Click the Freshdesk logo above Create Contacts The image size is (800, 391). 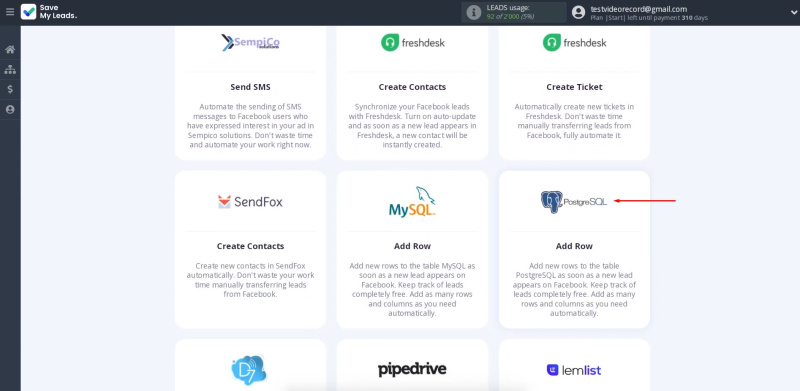pyautogui.click(x=412, y=42)
